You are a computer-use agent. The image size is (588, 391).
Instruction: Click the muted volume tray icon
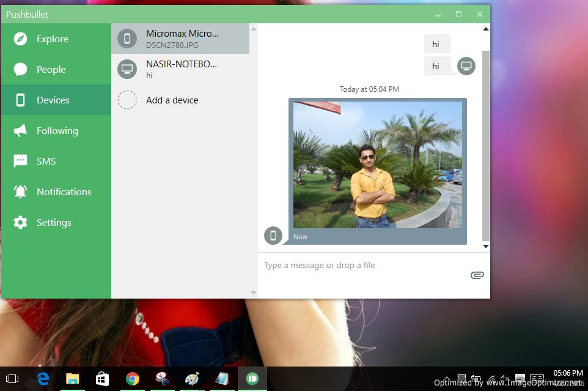505,379
